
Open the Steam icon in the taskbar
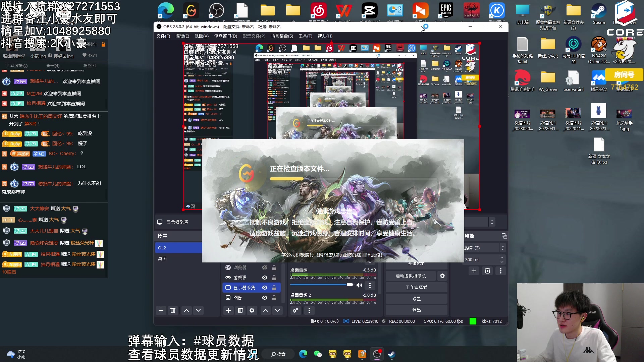coord(391,354)
